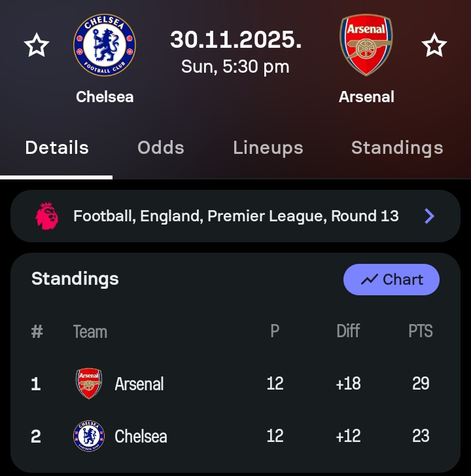Click the small Arsenal badge in standings
Image resolution: width=471 pixels, height=476 pixels.
[x=88, y=384]
